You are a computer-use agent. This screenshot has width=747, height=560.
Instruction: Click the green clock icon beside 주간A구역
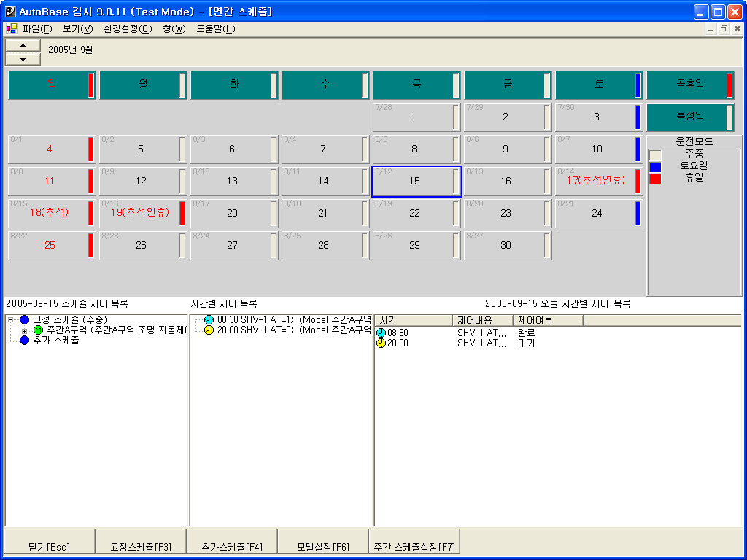(39, 330)
